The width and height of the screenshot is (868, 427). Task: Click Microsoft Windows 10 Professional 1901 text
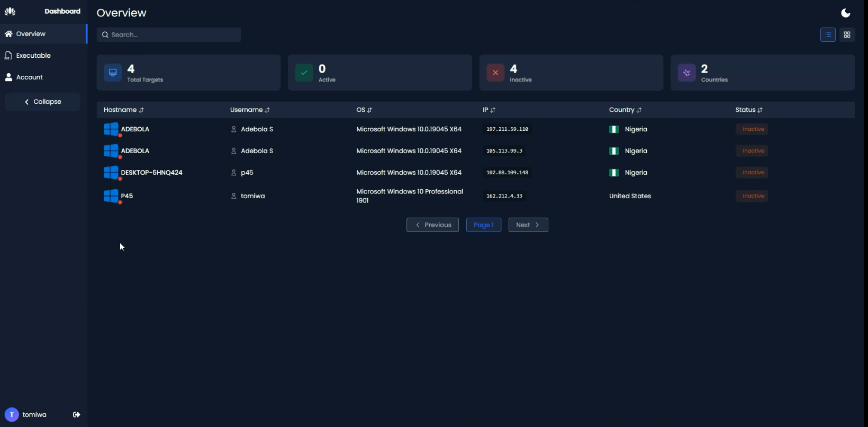click(x=410, y=196)
